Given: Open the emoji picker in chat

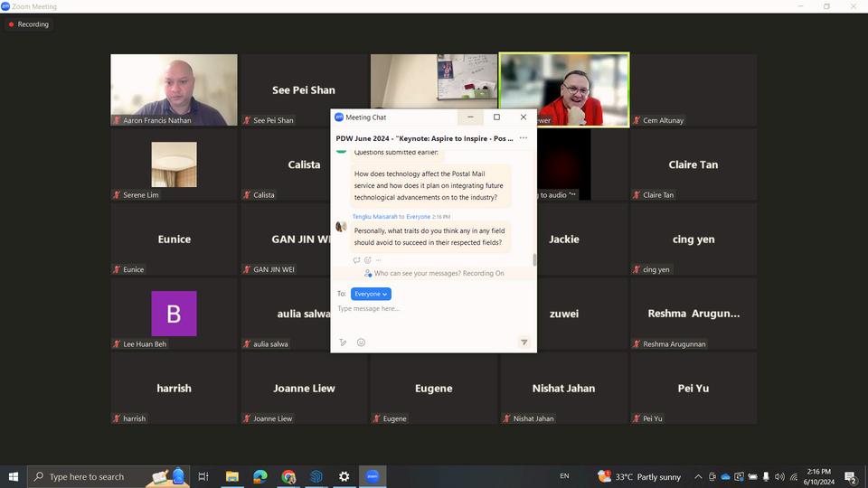Looking at the screenshot, I should click(361, 343).
